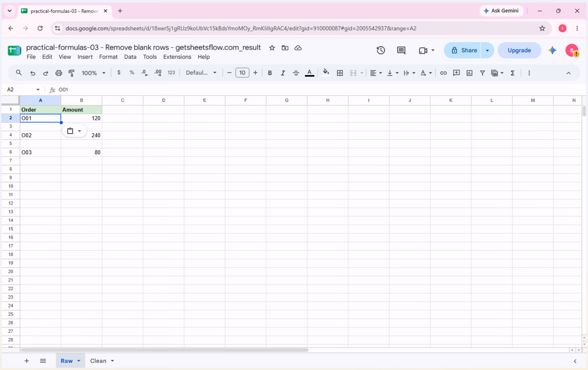Insert a comment from the toolbar

(456, 73)
